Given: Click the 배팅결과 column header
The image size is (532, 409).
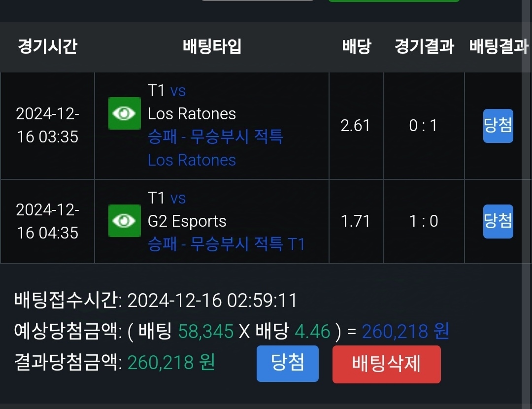Looking at the screenshot, I should pos(499,47).
